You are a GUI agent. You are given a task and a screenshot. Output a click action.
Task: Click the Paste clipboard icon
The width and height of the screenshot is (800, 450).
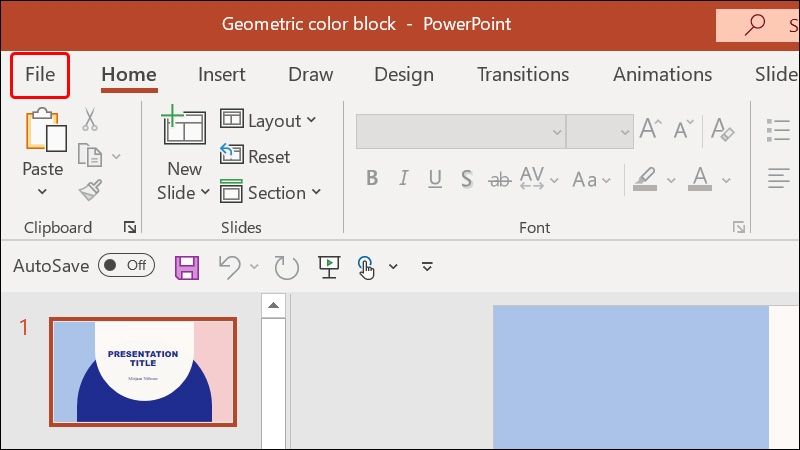(x=46, y=130)
